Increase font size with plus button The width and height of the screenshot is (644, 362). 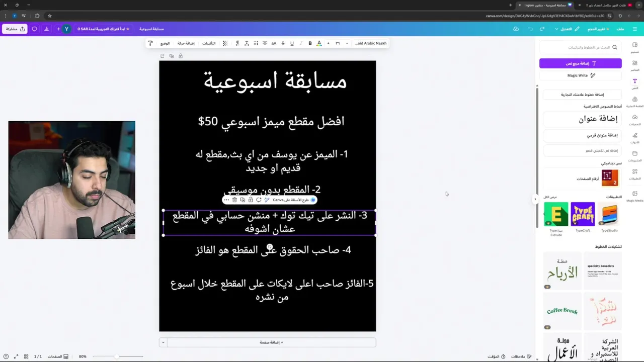click(328, 43)
